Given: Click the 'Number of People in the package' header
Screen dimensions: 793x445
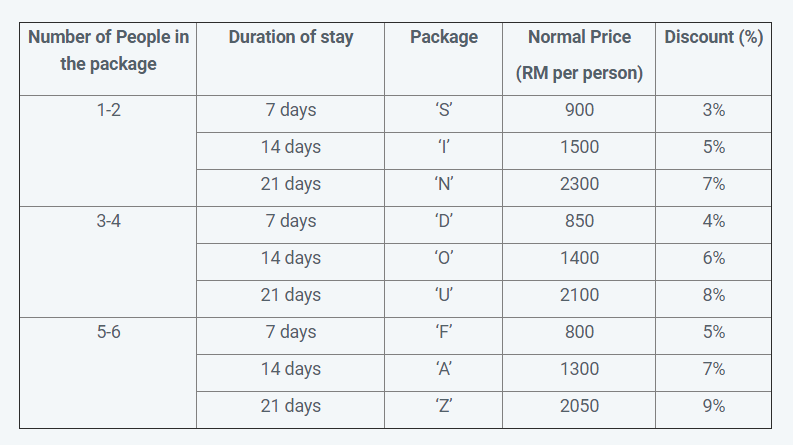Looking at the screenshot, I should click(x=108, y=50).
